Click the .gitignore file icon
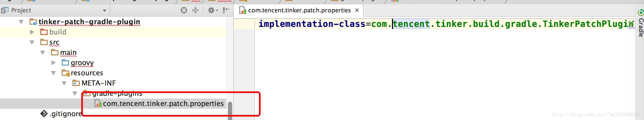The image size is (644, 120). click(44, 114)
